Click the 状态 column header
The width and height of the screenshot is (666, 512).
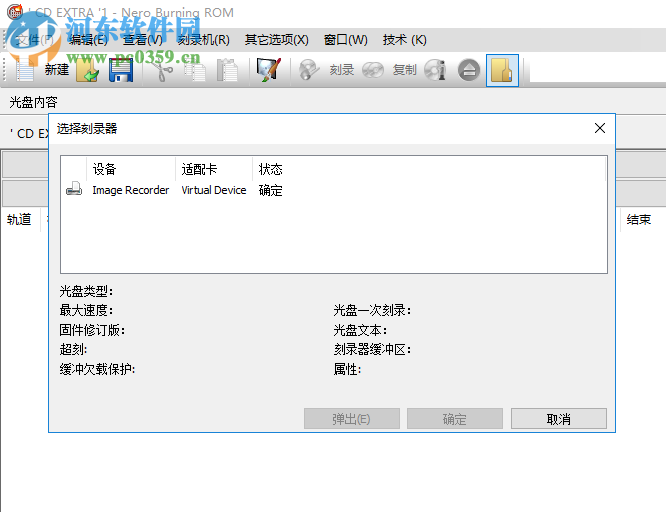[x=271, y=169]
